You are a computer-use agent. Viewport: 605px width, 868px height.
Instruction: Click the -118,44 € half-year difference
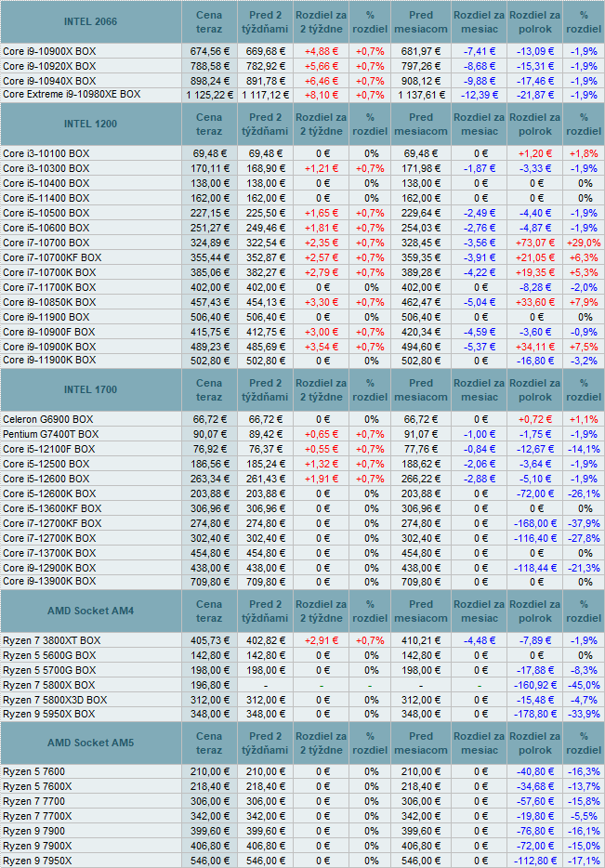(534, 569)
